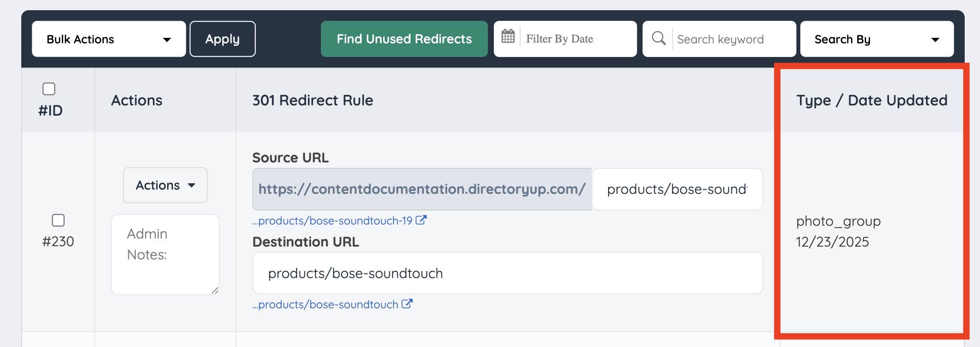Screen dimensions: 980x347
Task: Click the calendar icon in date filter
Action: pos(508,37)
